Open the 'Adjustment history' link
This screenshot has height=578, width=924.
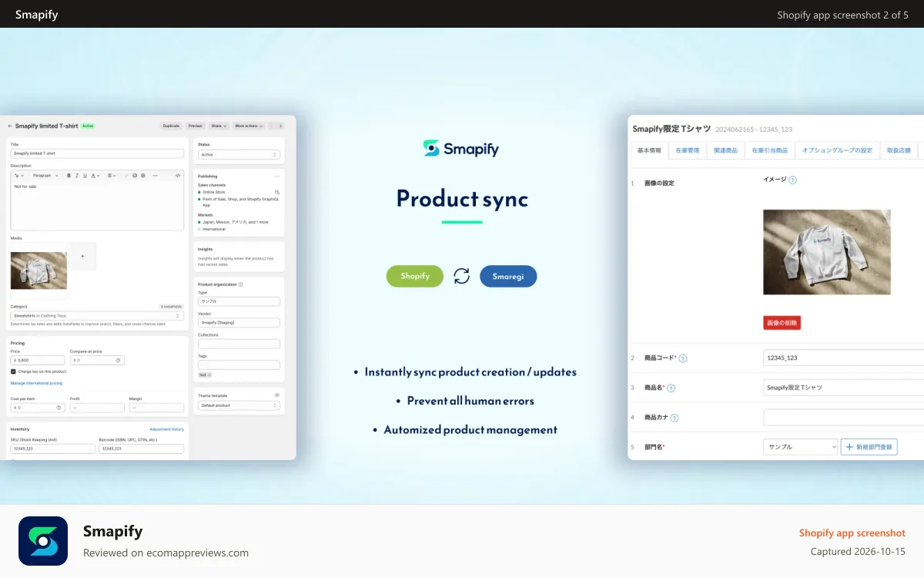[167, 429]
